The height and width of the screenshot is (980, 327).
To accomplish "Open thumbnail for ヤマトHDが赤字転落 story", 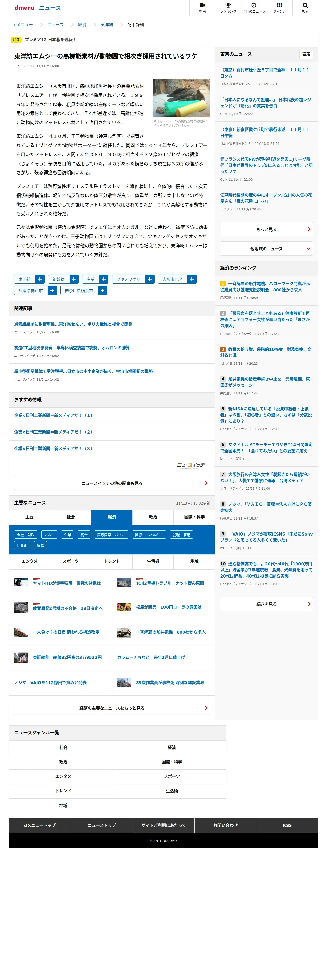I will [x=21, y=582].
